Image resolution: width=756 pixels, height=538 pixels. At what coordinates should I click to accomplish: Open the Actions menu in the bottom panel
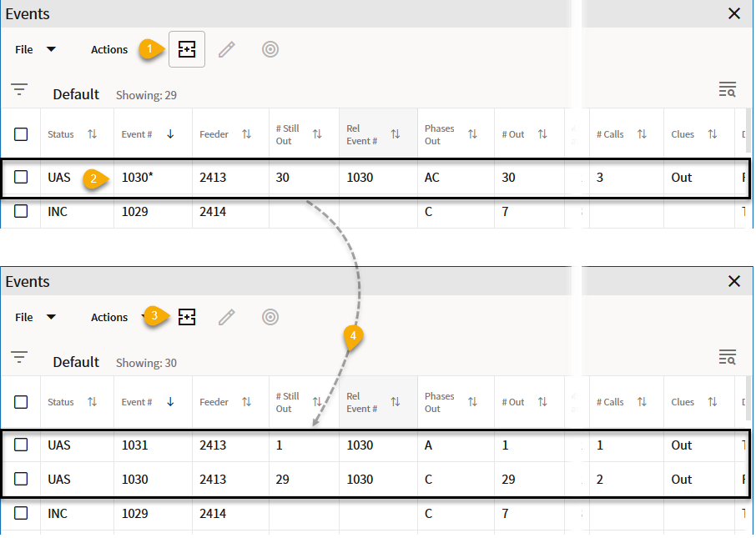pos(109,317)
